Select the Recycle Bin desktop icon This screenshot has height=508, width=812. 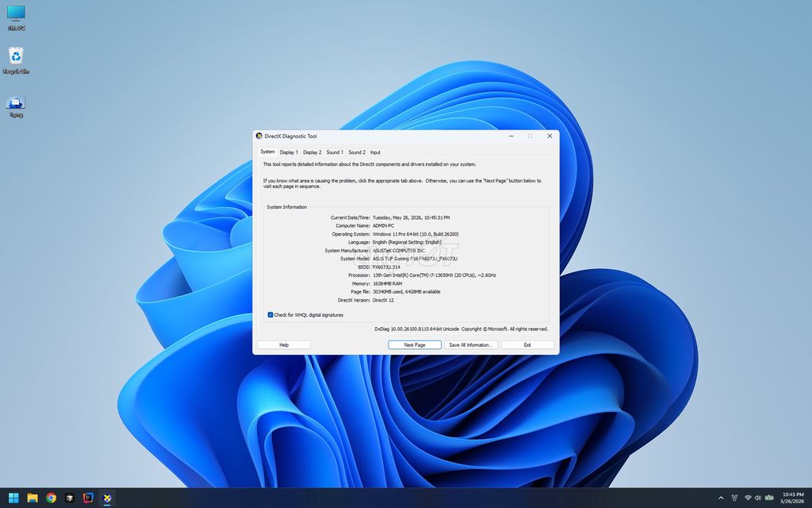click(16, 60)
